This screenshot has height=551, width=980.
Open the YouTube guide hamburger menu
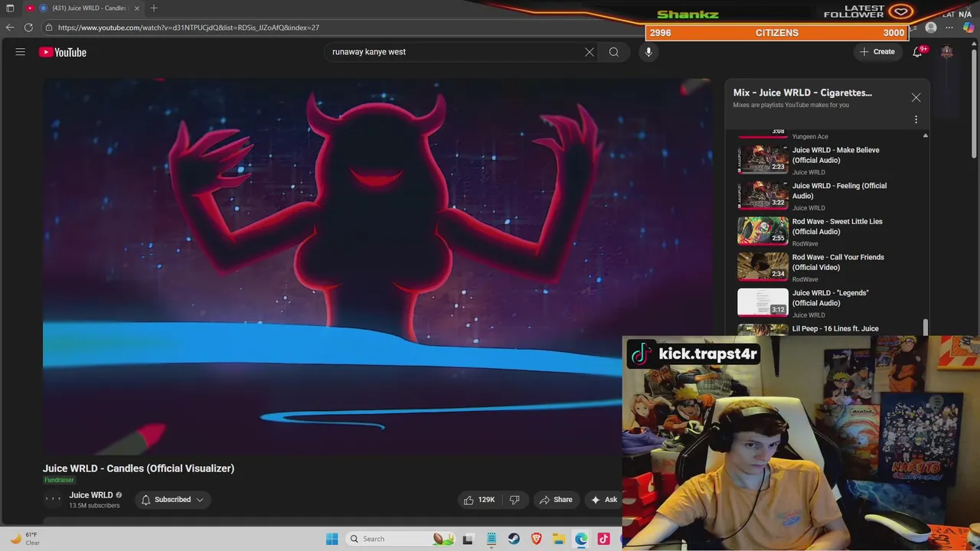21,52
